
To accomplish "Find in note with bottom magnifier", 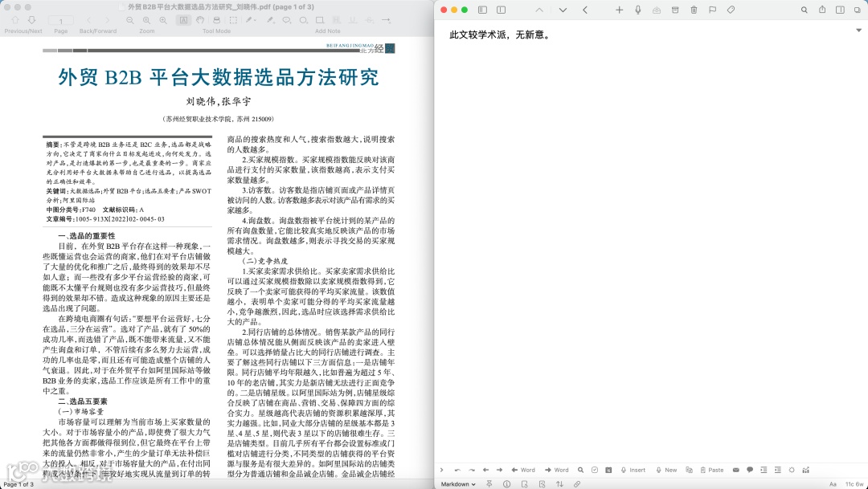I will (x=581, y=471).
